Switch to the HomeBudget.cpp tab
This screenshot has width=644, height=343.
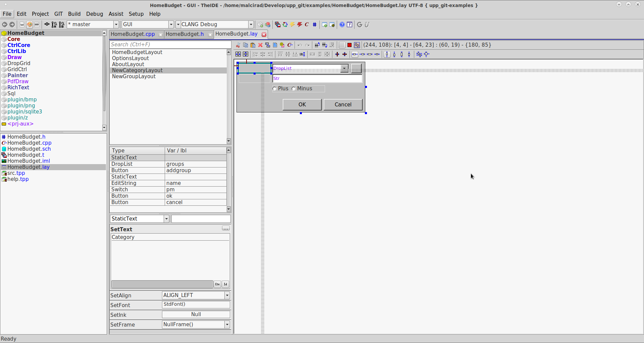coord(133,34)
